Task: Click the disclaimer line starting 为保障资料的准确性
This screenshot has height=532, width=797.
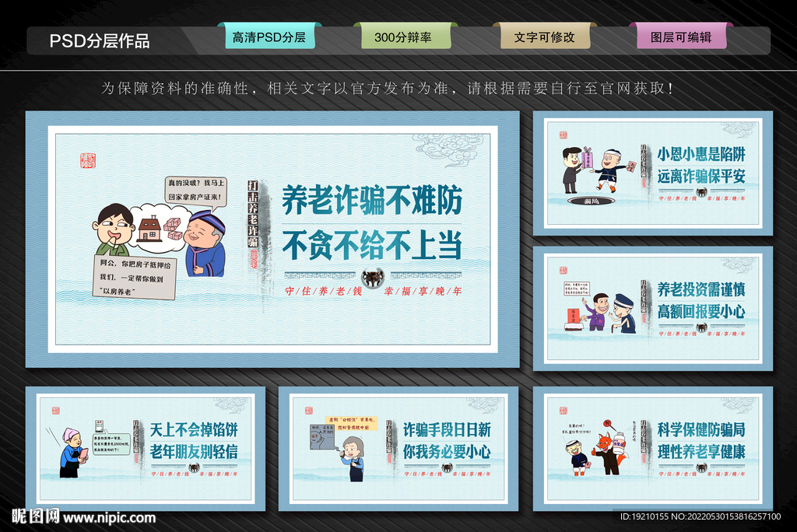Action: click(388, 89)
